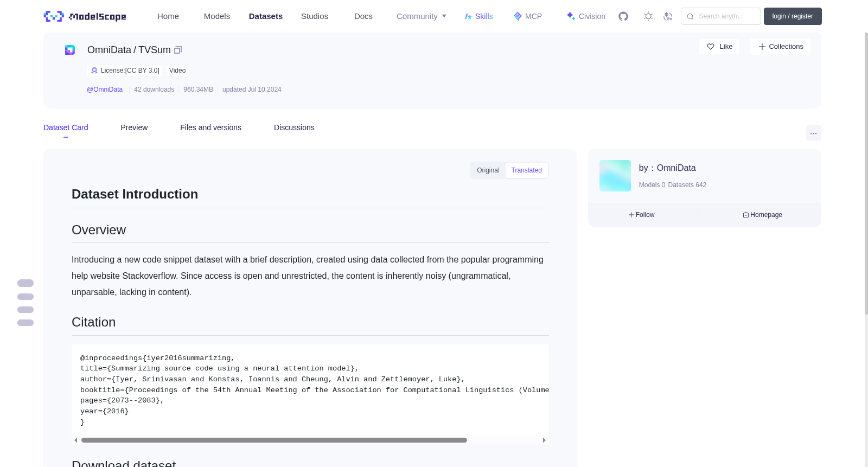Click the 960.34MB size text

pyautogui.click(x=198, y=89)
